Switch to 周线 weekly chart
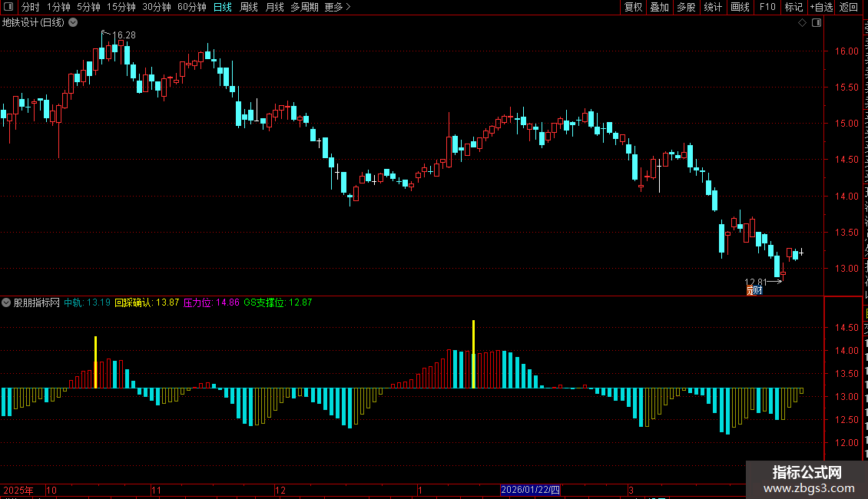This screenshot has height=499, width=868. (x=249, y=7)
